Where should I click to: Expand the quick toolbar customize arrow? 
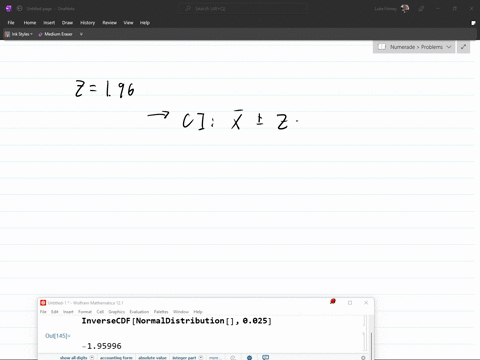81,34
